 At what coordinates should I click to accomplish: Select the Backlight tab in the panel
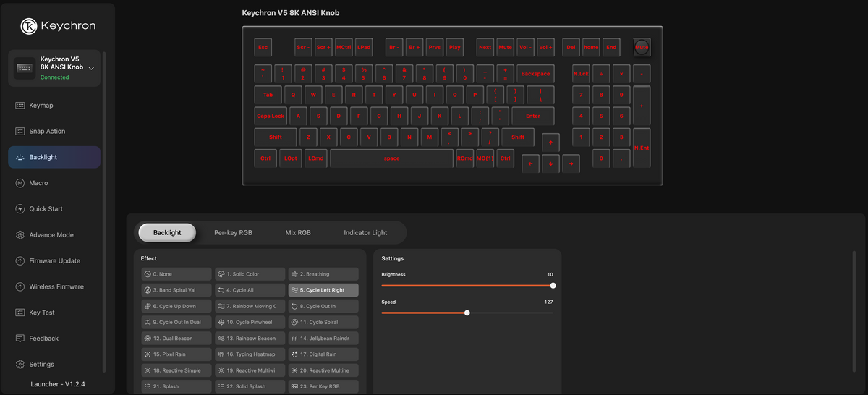[x=167, y=233]
